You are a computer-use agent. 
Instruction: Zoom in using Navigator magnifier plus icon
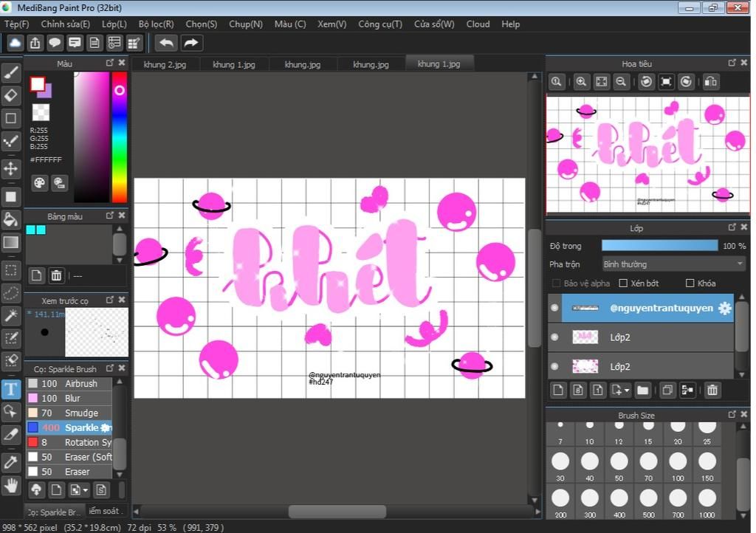pos(581,82)
